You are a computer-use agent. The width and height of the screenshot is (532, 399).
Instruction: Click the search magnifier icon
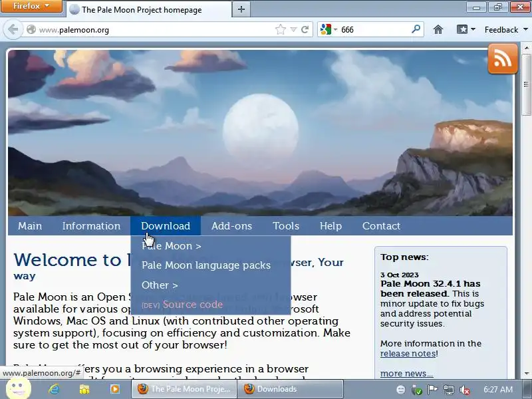pos(416,29)
